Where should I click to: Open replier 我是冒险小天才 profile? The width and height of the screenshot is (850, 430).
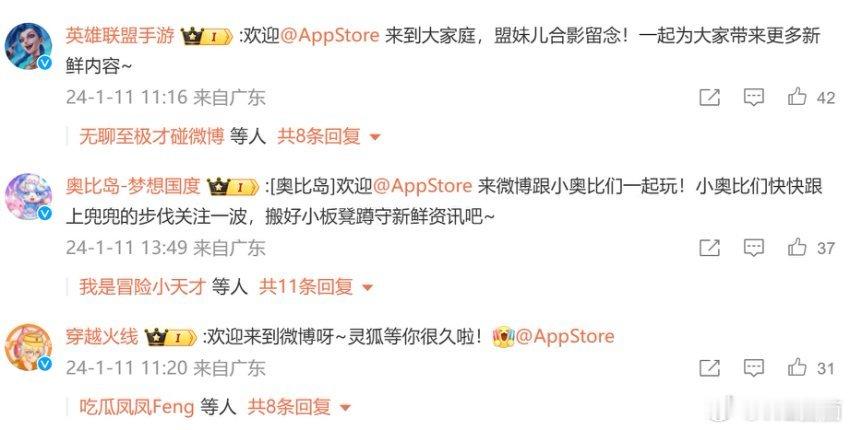pyautogui.click(x=142, y=286)
